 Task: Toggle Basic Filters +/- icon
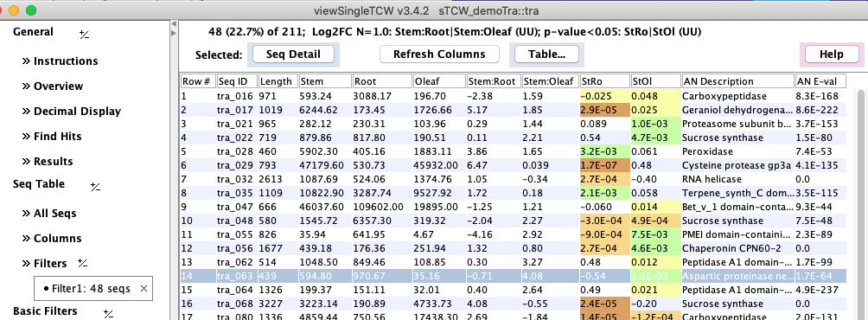point(109,314)
